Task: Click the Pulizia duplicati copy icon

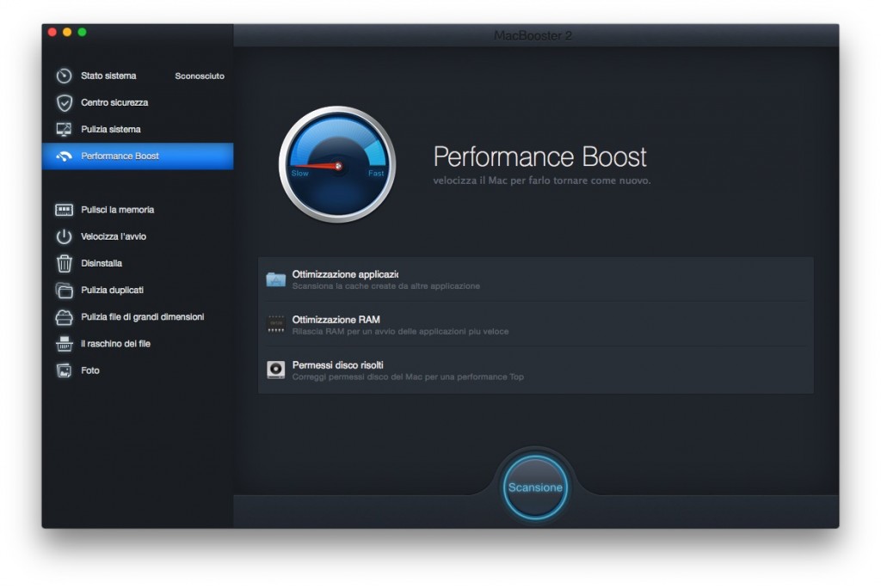Action: point(64,291)
